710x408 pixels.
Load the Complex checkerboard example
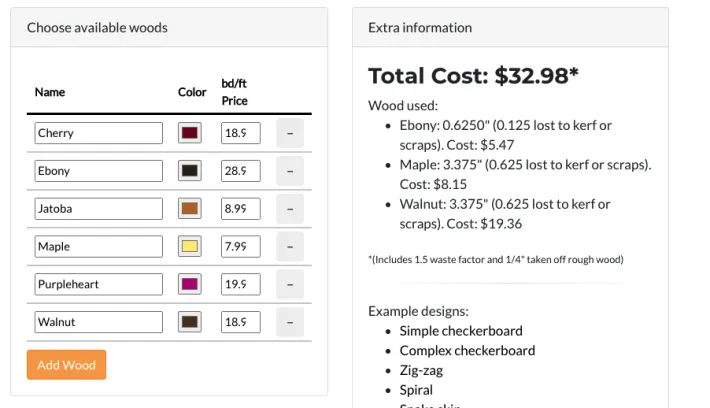pos(467,351)
